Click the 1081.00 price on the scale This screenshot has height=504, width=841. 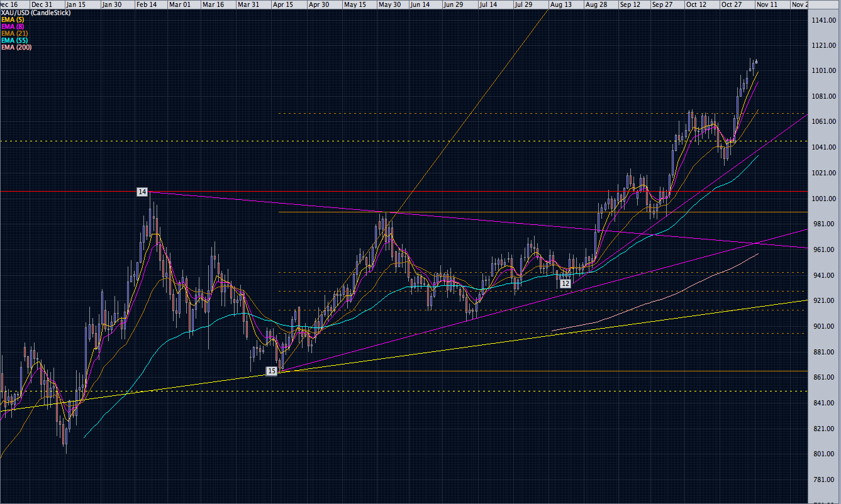[823, 96]
